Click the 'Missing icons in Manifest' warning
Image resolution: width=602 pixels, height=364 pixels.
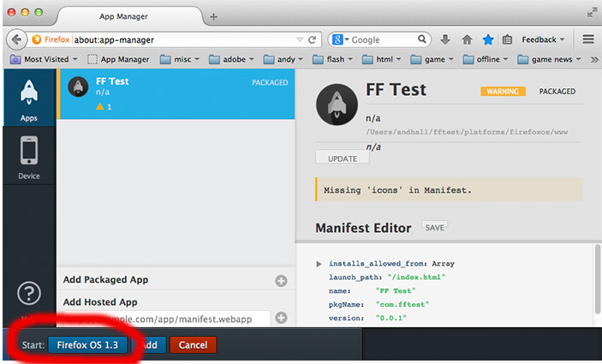click(449, 189)
